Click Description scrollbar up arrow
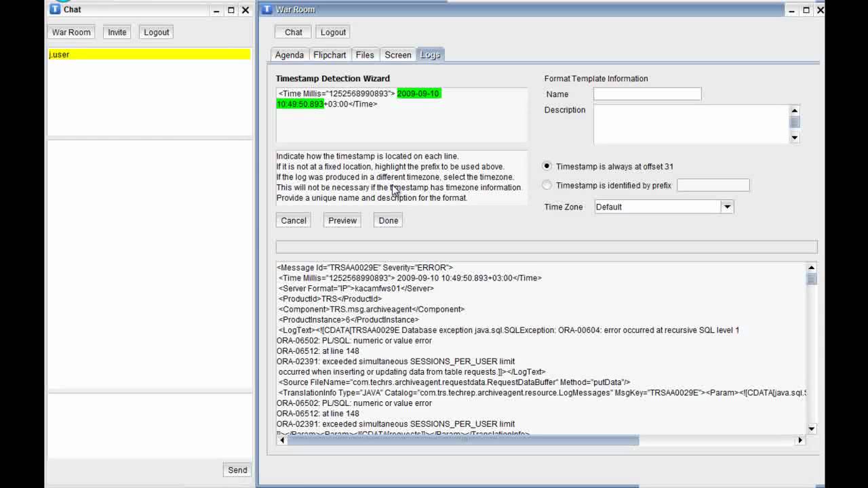 (795, 110)
